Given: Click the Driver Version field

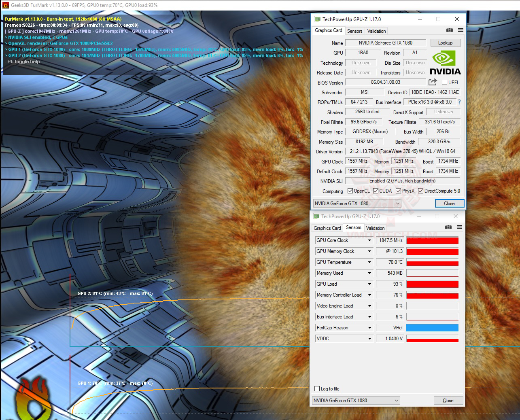Looking at the screenshot, I should [403, 151].
